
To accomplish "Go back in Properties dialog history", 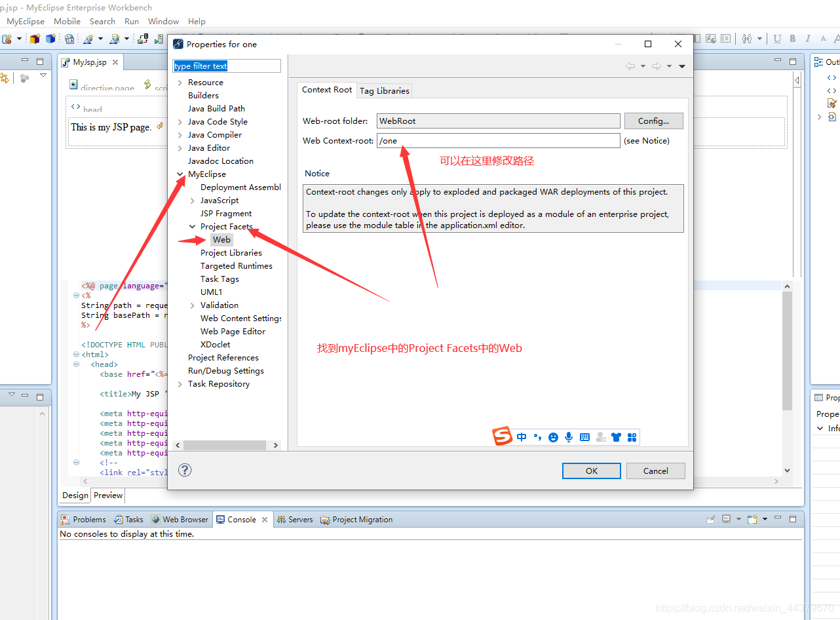I will click(630, 66).
